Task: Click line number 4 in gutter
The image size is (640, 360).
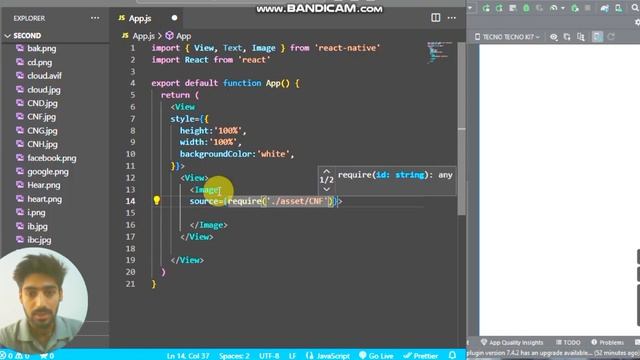Action: pos(132,83)
